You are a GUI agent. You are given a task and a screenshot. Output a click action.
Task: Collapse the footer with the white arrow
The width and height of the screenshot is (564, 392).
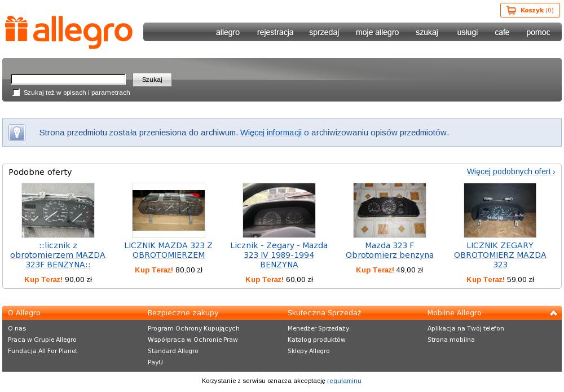pyautogui.click(x=554, y=313)
